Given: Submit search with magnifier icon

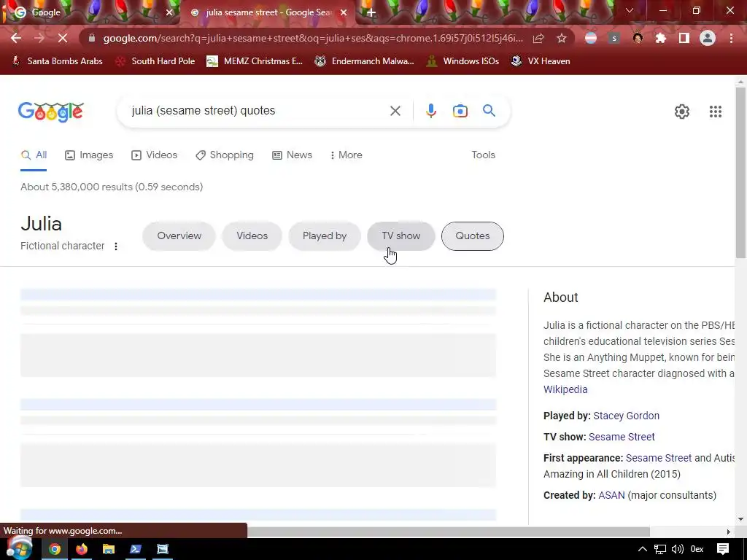Looking at the screenshot, I should (x=489, y=111).
